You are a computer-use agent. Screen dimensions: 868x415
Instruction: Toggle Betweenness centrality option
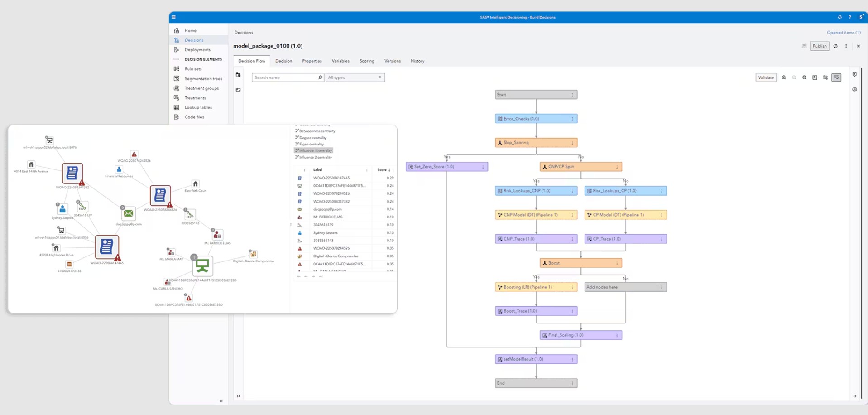(315, 131)
